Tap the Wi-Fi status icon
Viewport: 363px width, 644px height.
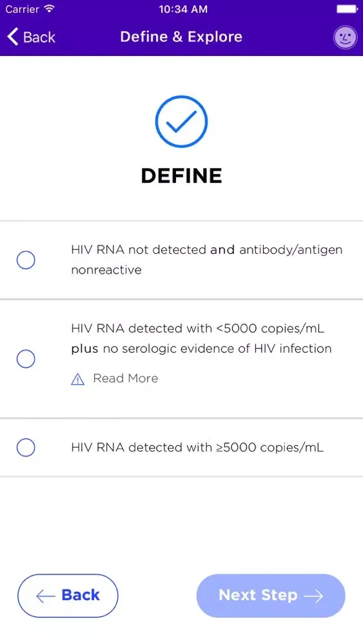point(50,8)
